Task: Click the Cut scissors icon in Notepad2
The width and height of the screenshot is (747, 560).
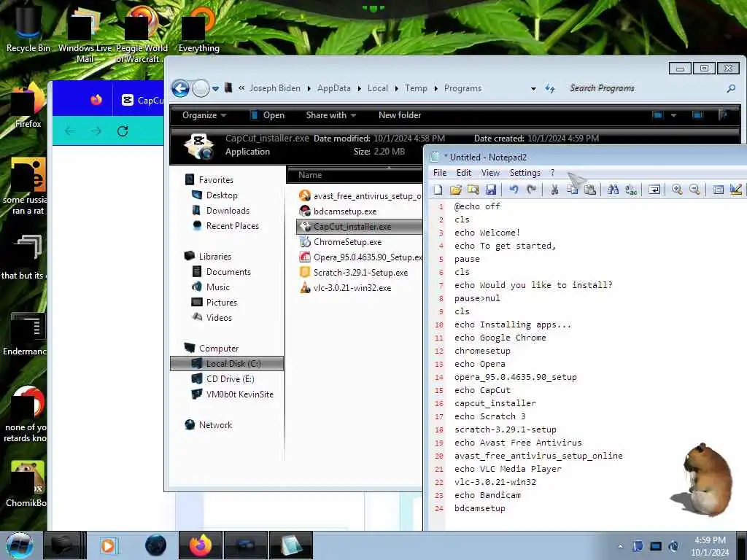Action: 554,190
